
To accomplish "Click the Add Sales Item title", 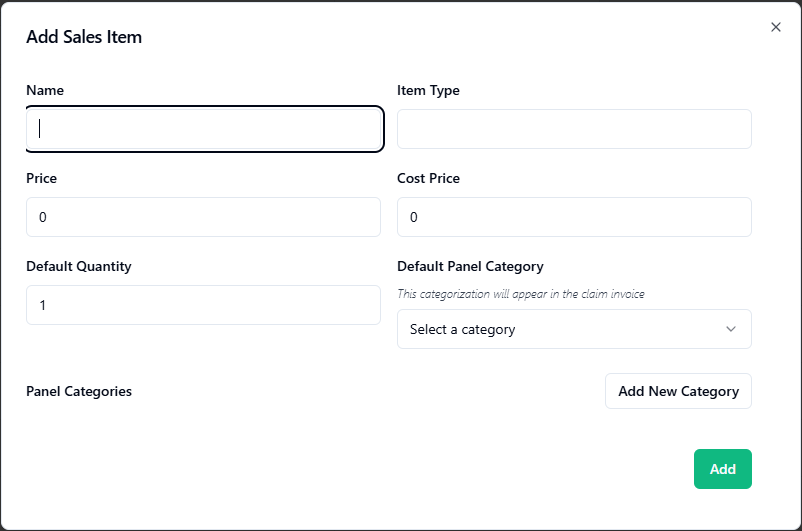I will (x=84, y=37).
